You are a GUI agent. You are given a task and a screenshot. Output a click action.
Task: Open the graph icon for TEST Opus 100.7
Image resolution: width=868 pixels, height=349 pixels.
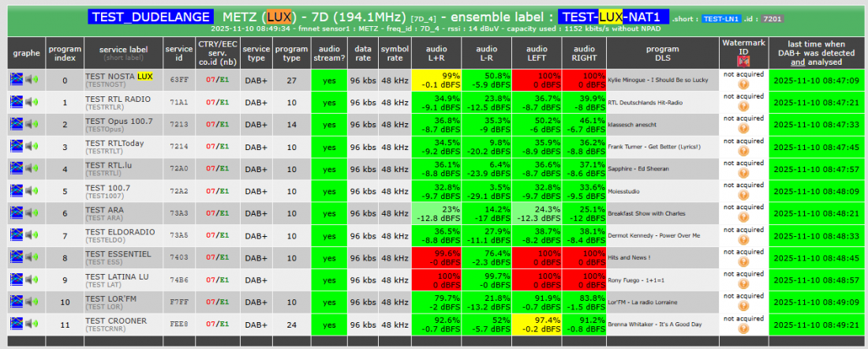tap(17, 124)
